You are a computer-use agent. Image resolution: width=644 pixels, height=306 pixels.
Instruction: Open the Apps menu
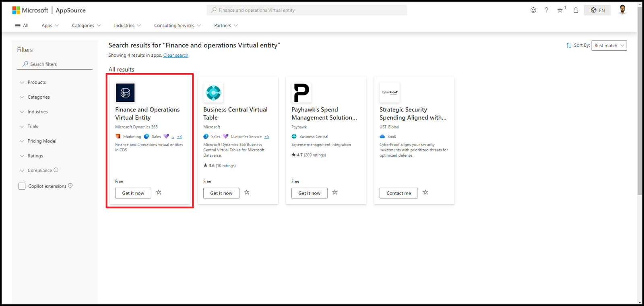pos(50,25)
